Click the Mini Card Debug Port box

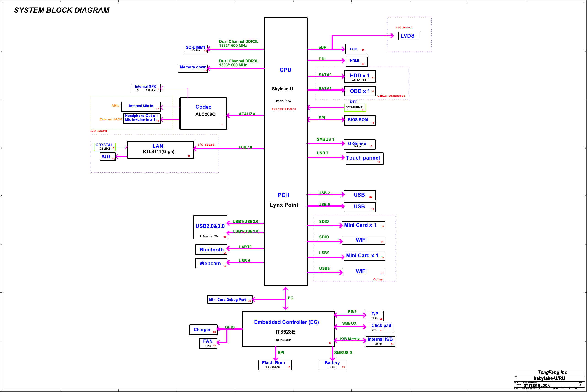pos(229,299)
